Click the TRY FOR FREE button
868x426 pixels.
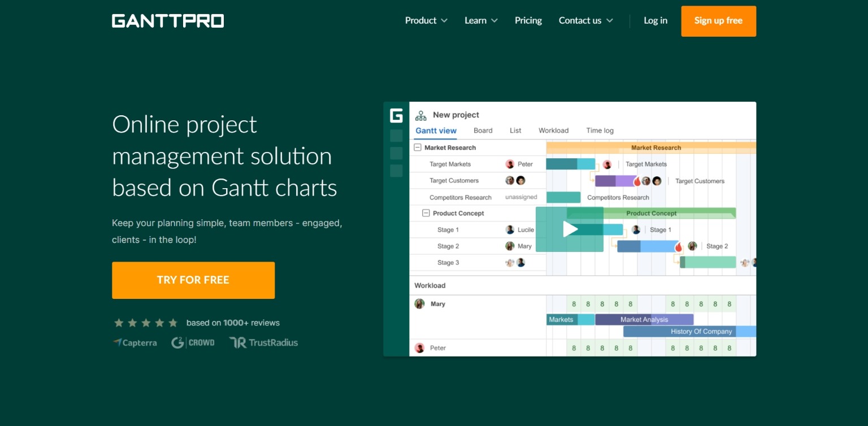pos(193,280)
